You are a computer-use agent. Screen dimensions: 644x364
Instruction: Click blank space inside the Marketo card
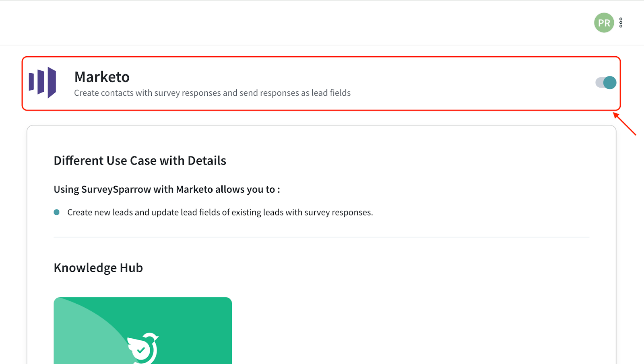pyautogui.click(x=463, y=82)
